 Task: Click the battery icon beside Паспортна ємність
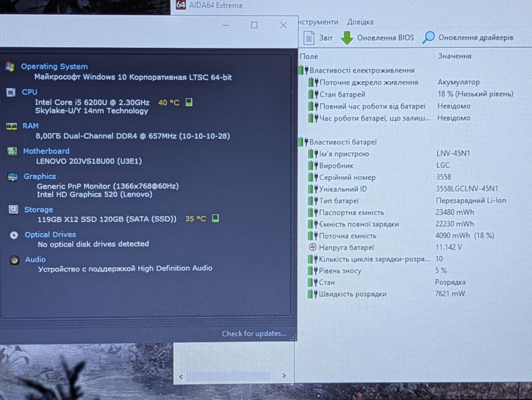pos(313,212)
